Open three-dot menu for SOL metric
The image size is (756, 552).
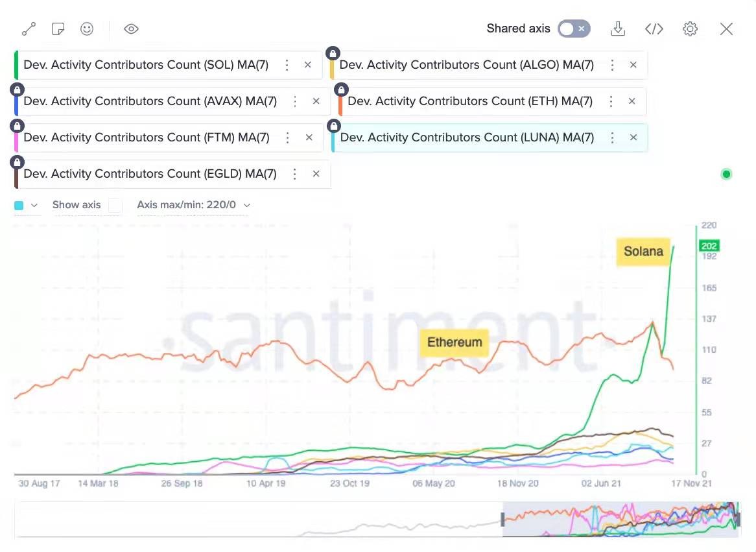[x=287, y=65]
